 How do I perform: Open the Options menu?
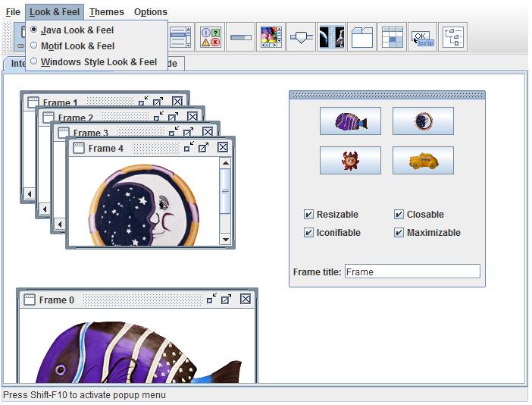click(151, 12)
